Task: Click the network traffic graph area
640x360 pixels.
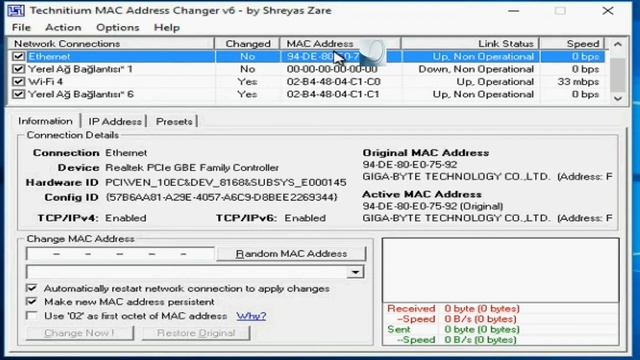Action: point(500,270)
